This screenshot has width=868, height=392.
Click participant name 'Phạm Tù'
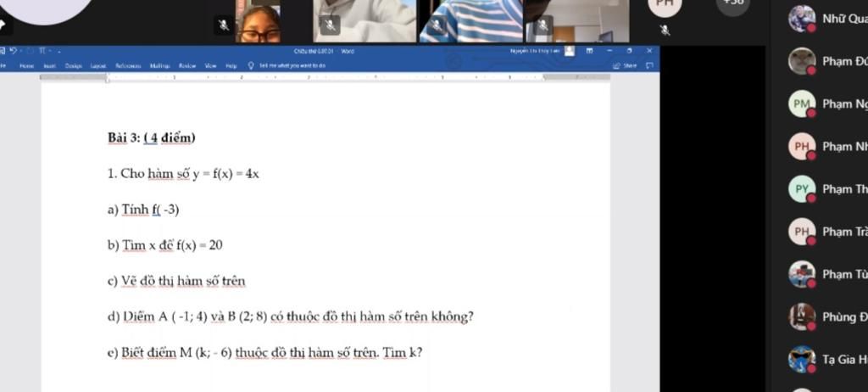coord(845,274)
